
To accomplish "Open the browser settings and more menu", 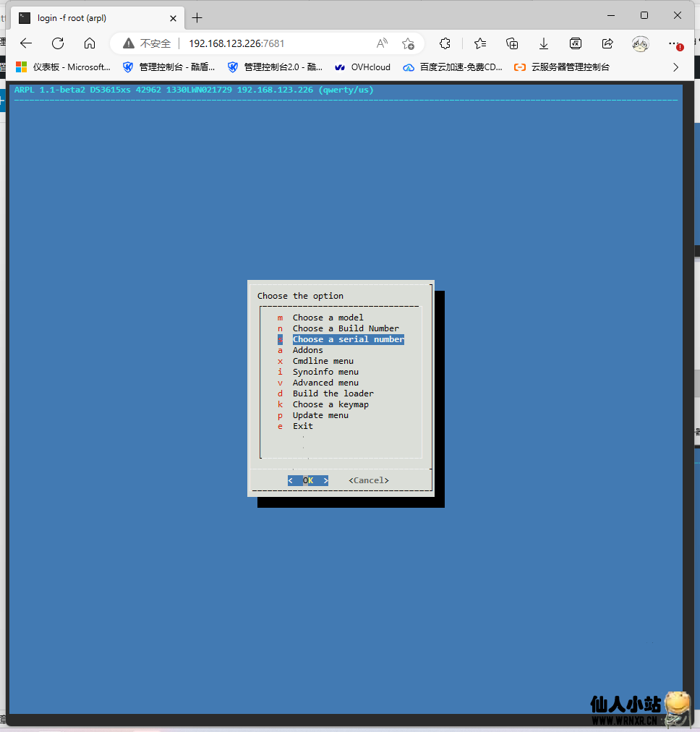I will click(x=674, y=43).
